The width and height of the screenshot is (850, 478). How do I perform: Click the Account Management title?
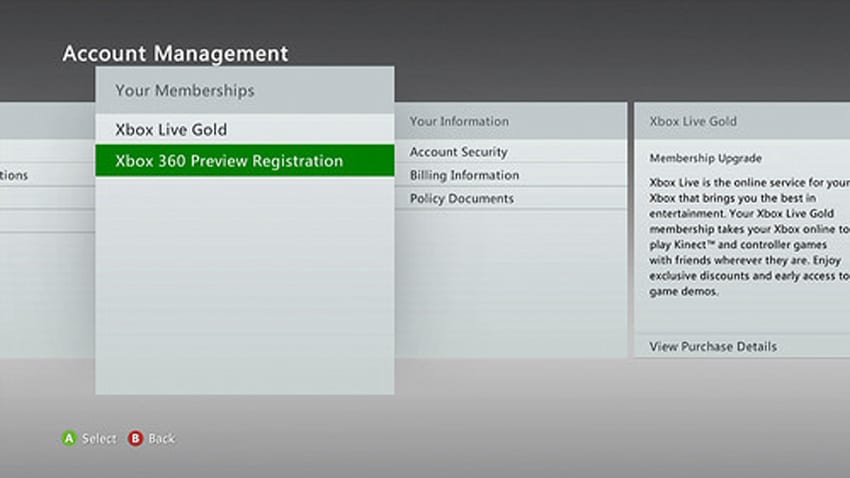pyautogui.click(x=175, y=54)
